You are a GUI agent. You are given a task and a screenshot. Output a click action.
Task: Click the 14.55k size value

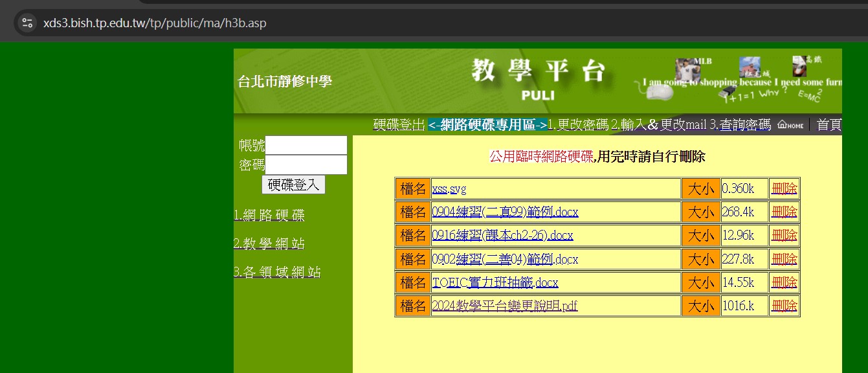pos(738,283)
